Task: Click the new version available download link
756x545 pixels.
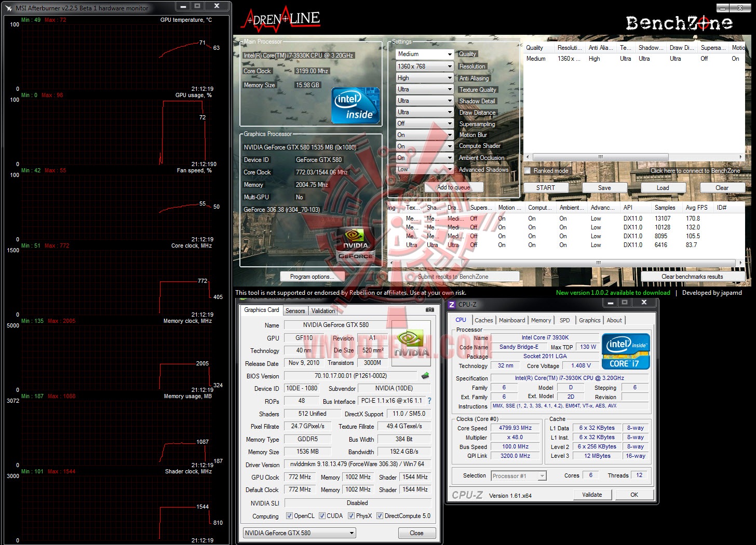Action: tap(613, 293)
